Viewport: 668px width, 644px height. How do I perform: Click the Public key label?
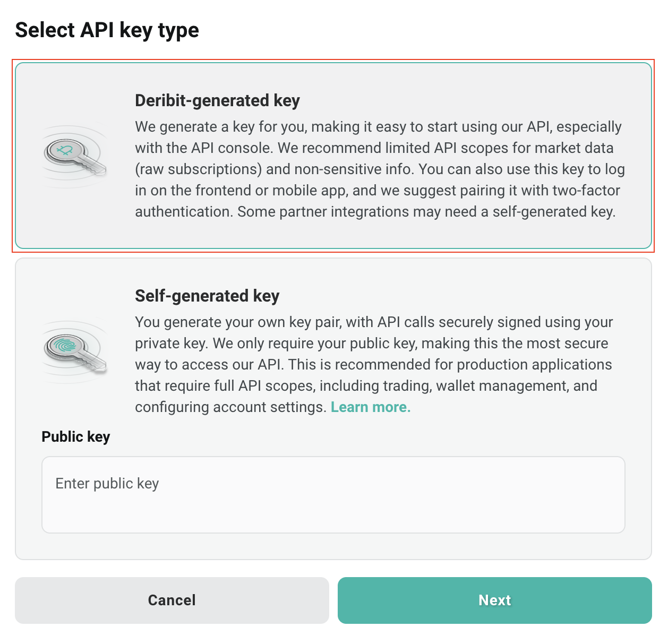pos(76,436)
